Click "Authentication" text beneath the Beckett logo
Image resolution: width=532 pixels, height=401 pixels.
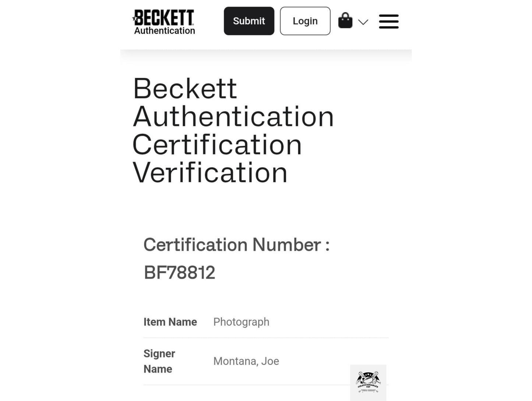point(165,31)
